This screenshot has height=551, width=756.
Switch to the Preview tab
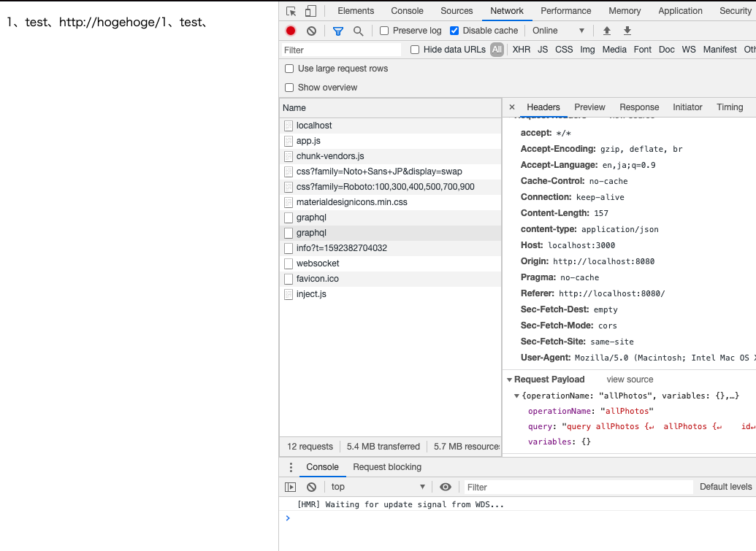[589, 107]
